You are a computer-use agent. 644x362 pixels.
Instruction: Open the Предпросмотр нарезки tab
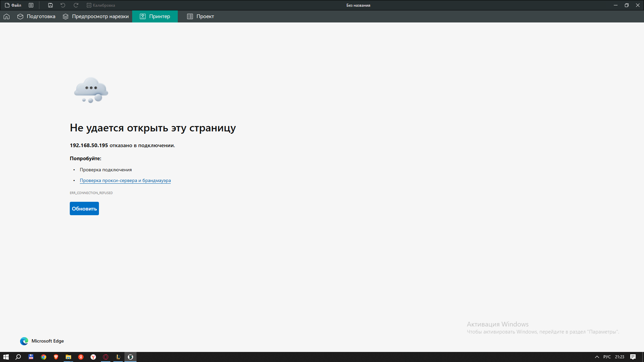[x=96, y=16]
